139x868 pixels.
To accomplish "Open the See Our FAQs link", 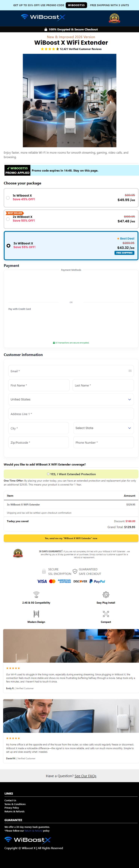I will pos(85,776).
